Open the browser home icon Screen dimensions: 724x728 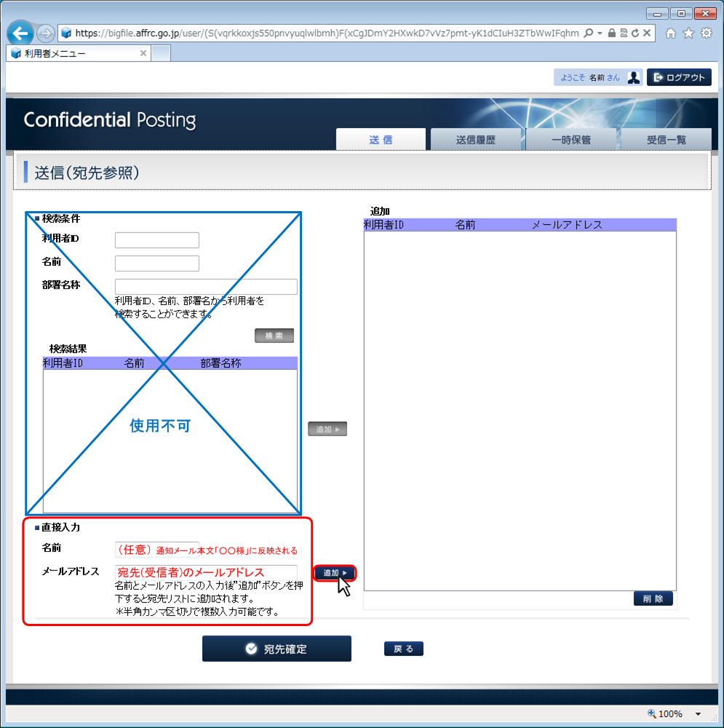(x=670, y=33)
